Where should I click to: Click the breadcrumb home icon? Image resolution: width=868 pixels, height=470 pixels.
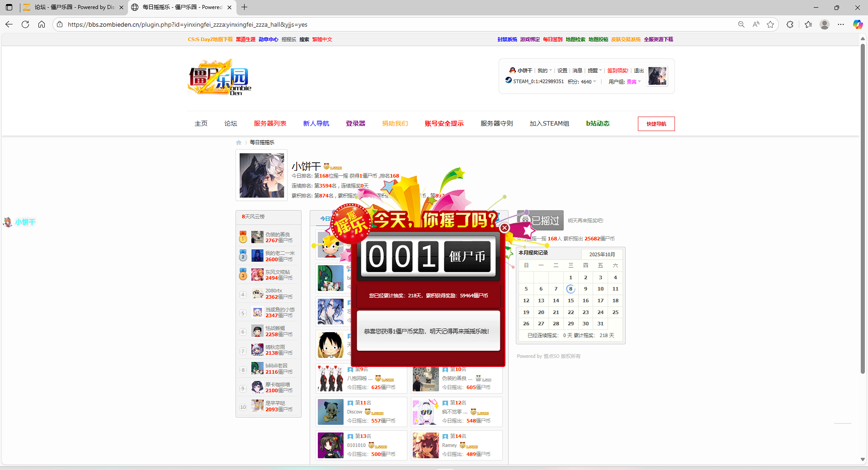coord(239,142)
